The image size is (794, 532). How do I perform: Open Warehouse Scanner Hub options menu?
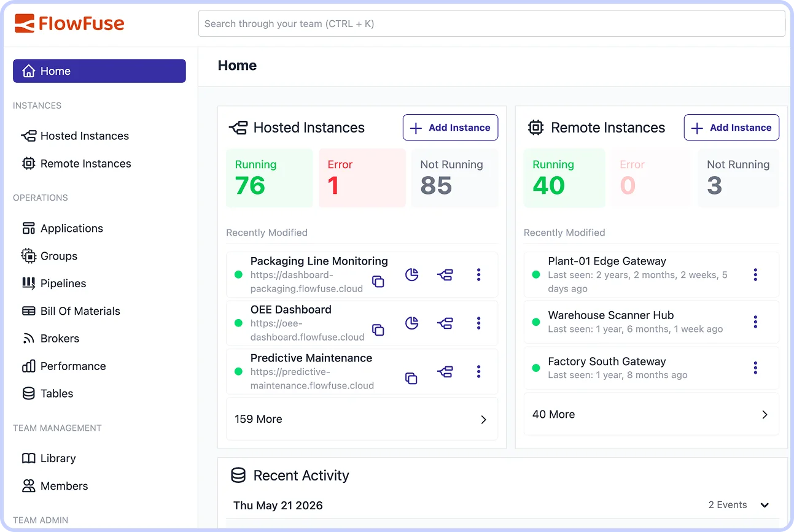pyautogui.click(x=755, y=322)
